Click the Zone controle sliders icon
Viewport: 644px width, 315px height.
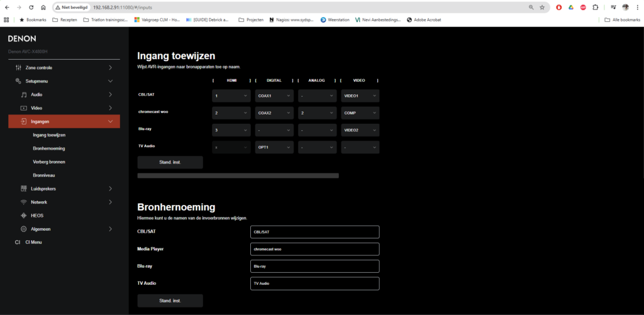pyautogui.click(x=18, y=67)
